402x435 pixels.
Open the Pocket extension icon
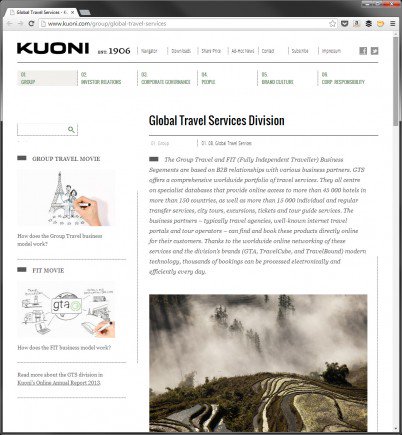345,24
